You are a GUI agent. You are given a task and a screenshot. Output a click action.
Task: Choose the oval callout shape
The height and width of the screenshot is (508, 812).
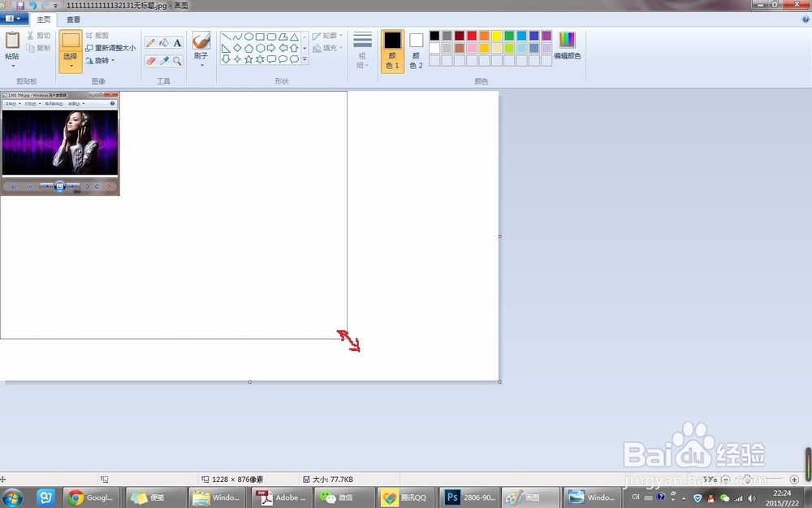point(283,59)
